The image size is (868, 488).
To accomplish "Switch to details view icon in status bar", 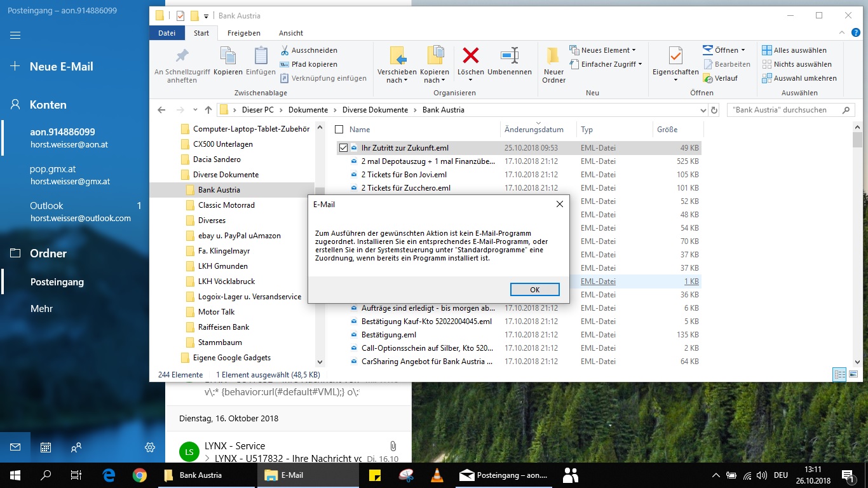I will 840,375.
